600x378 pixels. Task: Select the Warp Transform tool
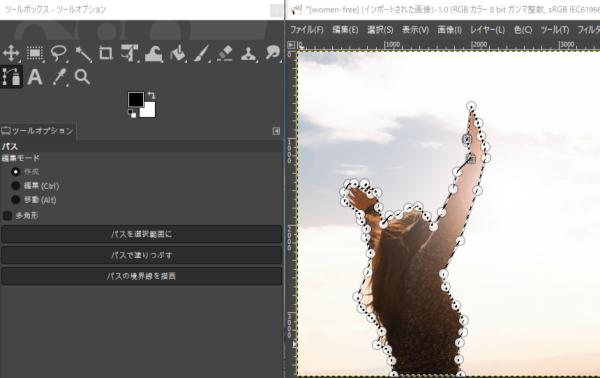(154, 53)
